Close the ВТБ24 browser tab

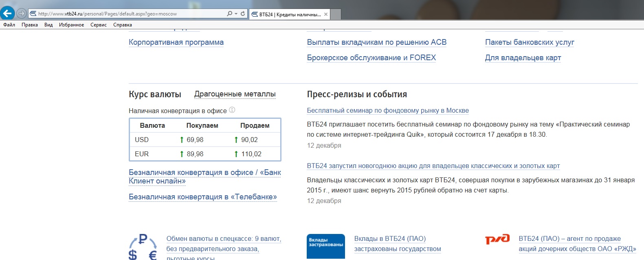point(325,14)
